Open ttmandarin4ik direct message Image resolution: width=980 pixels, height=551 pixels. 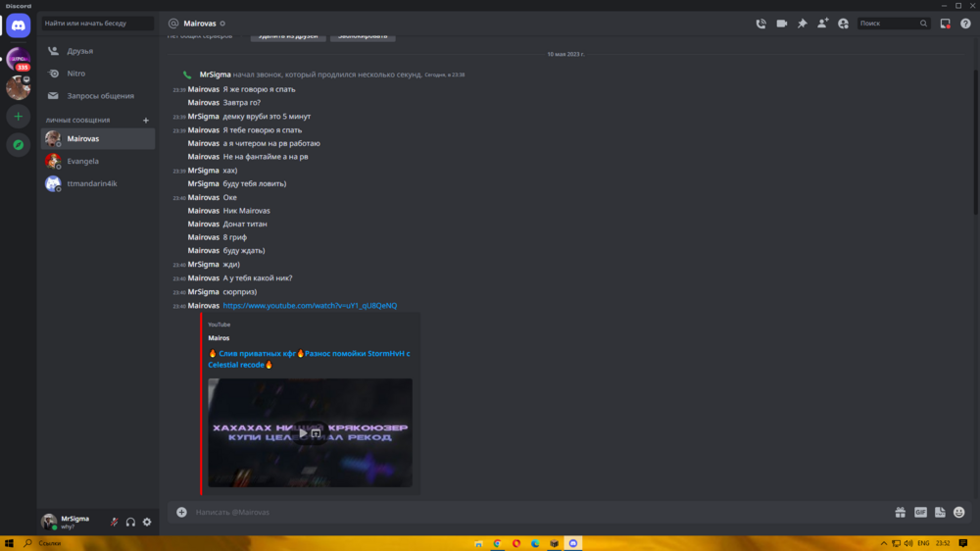click(97, 184)
